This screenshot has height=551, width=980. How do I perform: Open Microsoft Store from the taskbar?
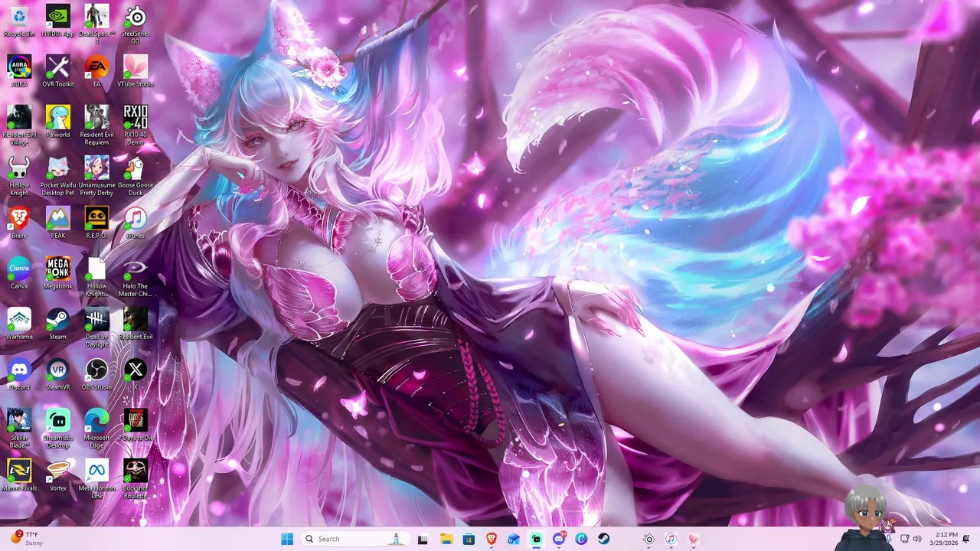click(x=469, y=539)
